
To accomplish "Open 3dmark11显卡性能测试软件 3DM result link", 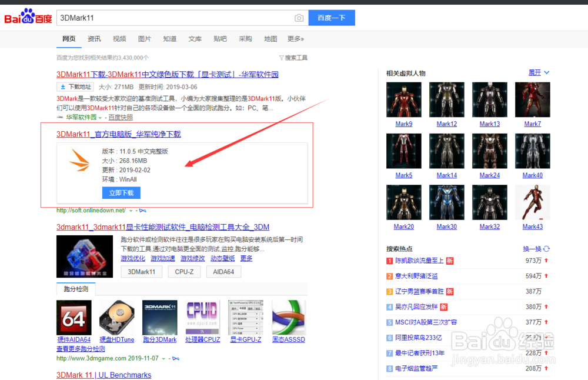I will [x=163, y=227].
